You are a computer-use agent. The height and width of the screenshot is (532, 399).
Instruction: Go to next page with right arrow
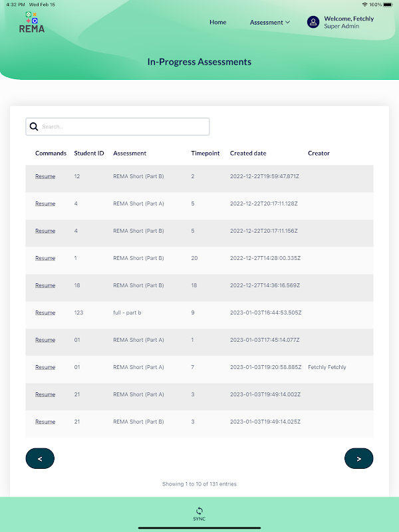(358, 458)
